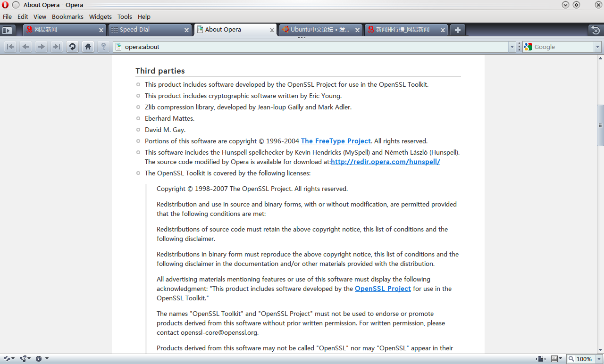
Task: Click the opera:about address field
Action: coord(314,47)
